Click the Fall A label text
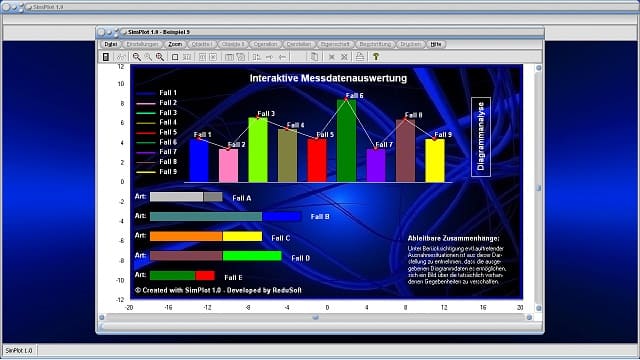 [x=242, y=198]
